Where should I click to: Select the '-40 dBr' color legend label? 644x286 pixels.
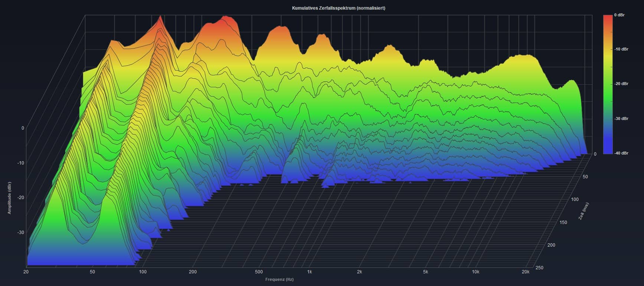click(x=621, y=153)
